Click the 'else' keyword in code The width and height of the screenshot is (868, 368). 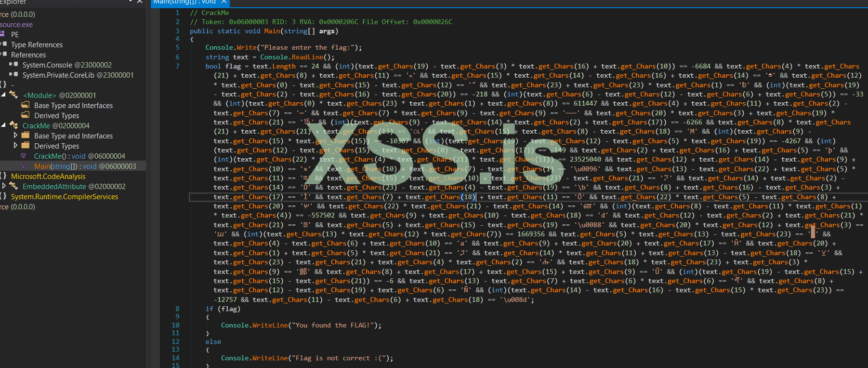click(213, 341)
